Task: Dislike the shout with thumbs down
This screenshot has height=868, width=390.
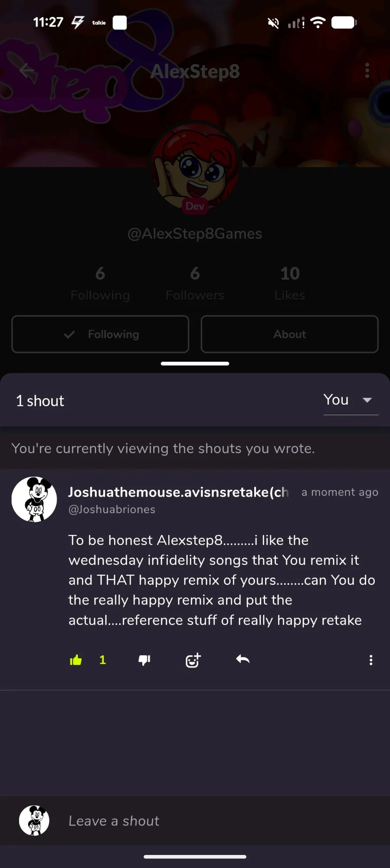Action: coord(144,660)
